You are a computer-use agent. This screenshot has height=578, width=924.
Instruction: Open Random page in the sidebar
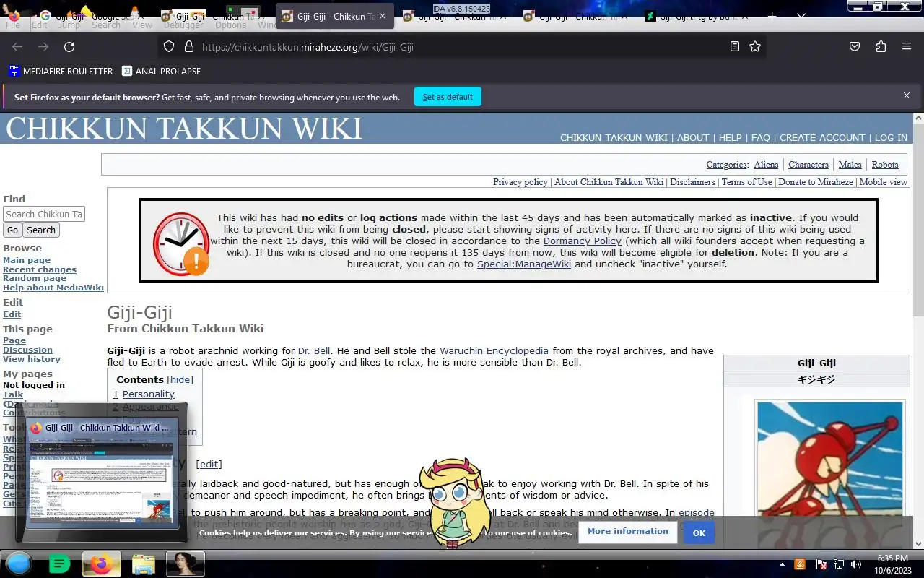(35, 278)
